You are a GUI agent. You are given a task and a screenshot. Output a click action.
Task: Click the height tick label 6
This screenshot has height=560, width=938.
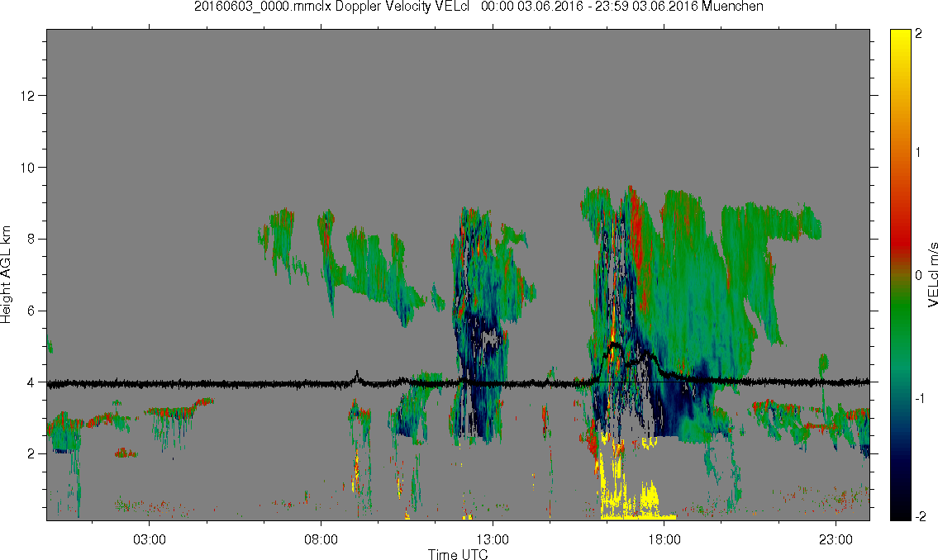31,311
